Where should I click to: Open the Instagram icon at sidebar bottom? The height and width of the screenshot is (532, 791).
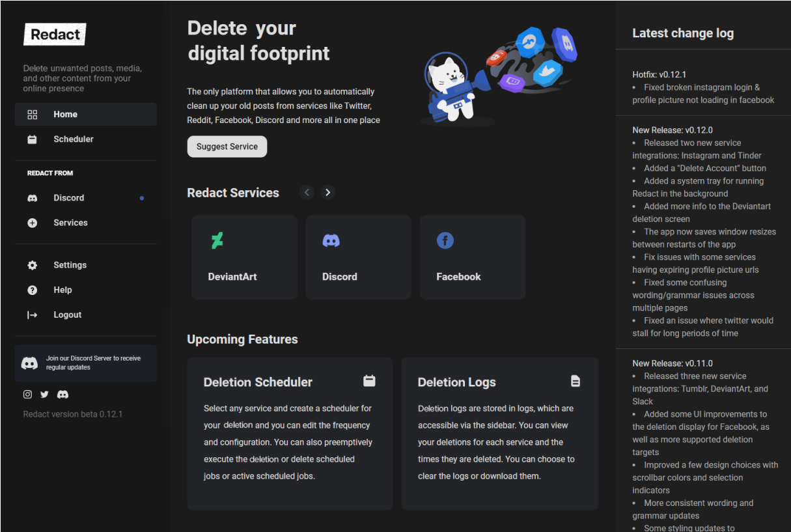pos(27,394)
